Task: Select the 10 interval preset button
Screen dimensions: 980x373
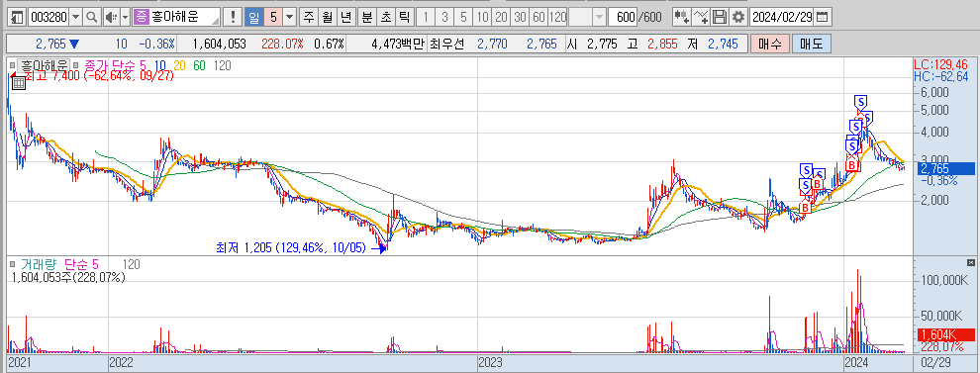Action: (x=482, y=17)
